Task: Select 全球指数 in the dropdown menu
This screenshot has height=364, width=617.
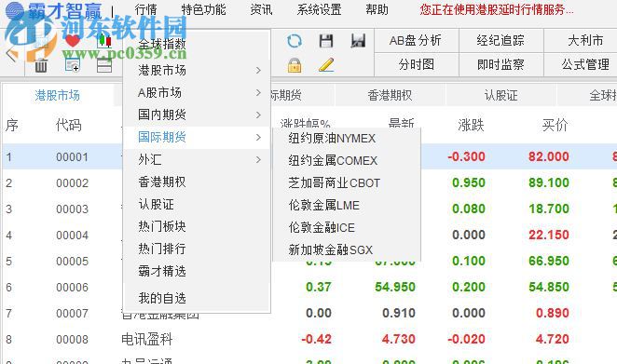Action: point(162,44)
